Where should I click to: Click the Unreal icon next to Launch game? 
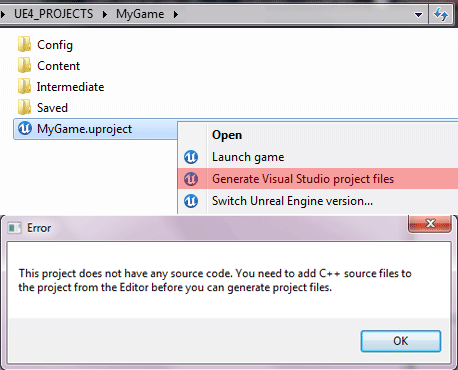[x=191, y=157]
